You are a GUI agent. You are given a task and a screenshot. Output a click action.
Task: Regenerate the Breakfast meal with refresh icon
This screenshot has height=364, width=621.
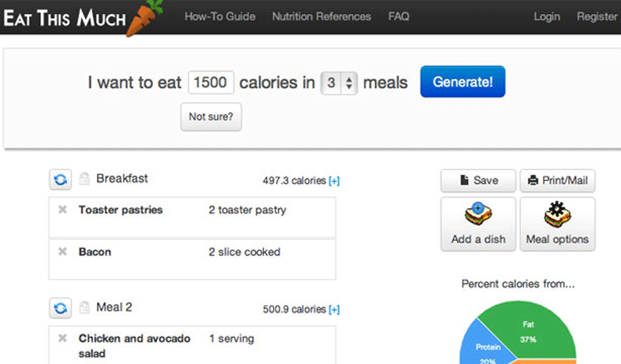coord(60,179)
